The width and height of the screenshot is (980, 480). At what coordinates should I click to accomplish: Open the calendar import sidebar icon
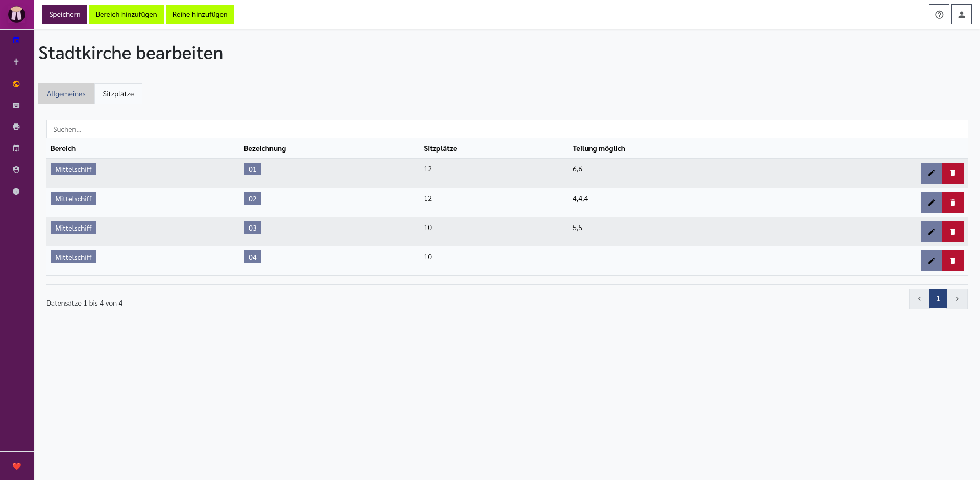(16, 148)
